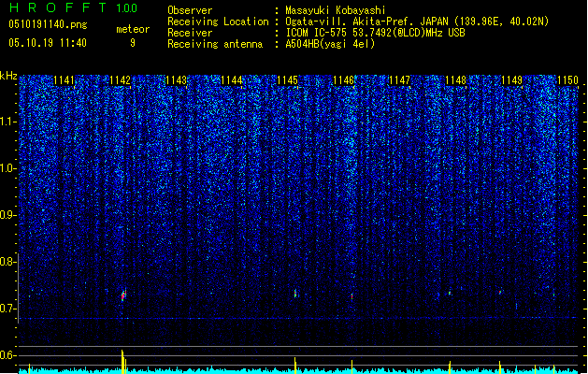
Task: Click the 1145 time marker
Action: pyautogui.click(x=288, y=80)
